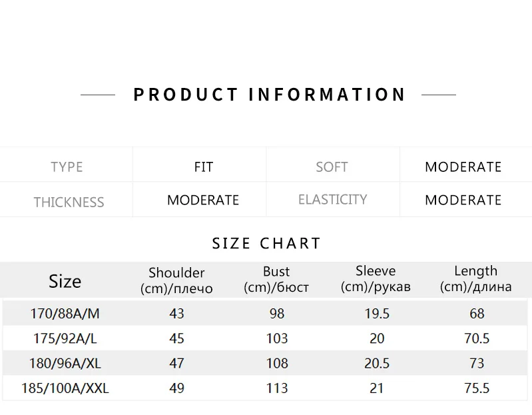
Task: Select length value 70.5
Action: tap(477, 338)
